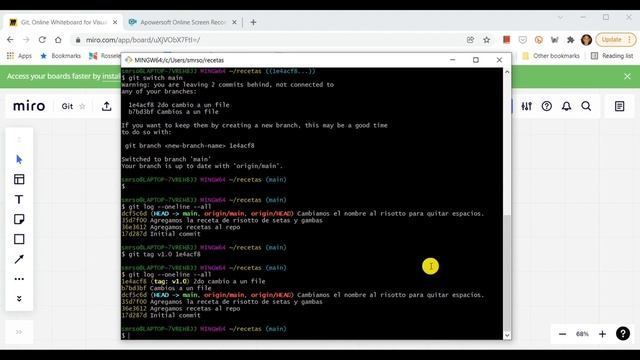The image size is (640, 360).
Task: Reload the Miro page
Action: 42,40
